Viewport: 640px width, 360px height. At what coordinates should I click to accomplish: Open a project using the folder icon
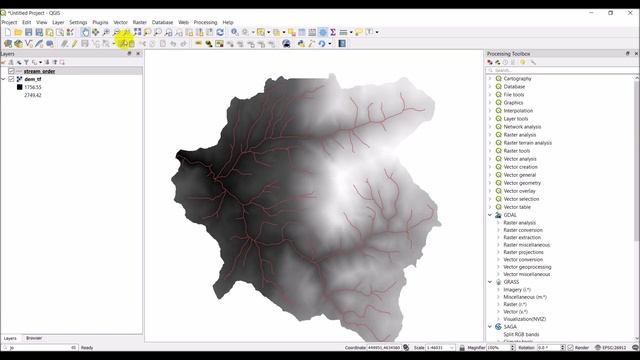pyautogui.click(x=18, y=32)
